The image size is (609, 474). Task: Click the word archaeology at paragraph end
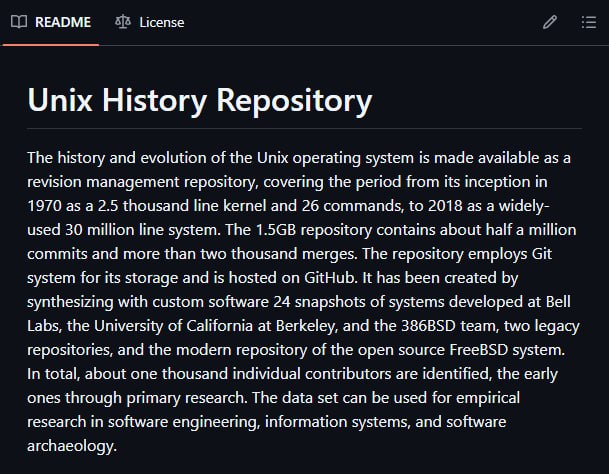72,447
